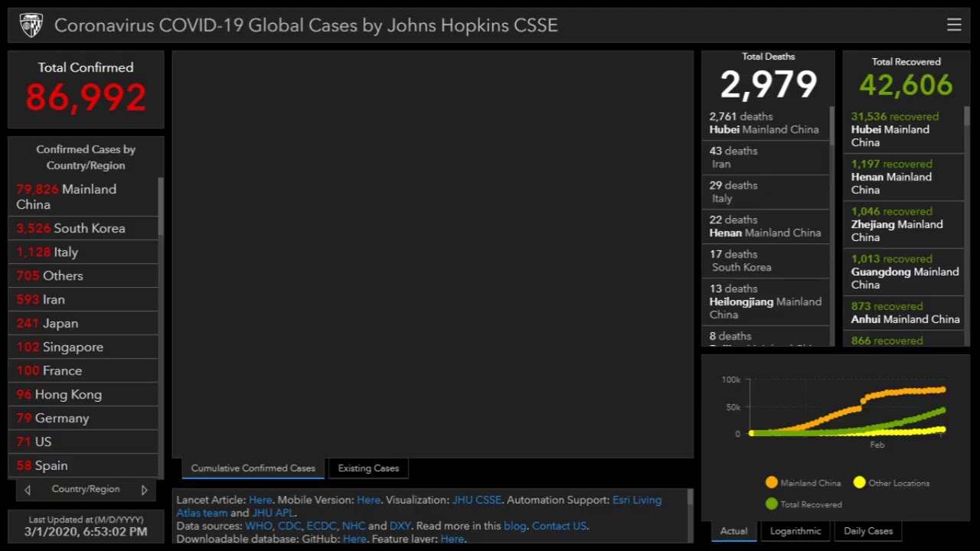Click the Last Updated timestamp 3/1/2020
The height and width of the screenshot is (551, 980).
[x=86, y=531]
